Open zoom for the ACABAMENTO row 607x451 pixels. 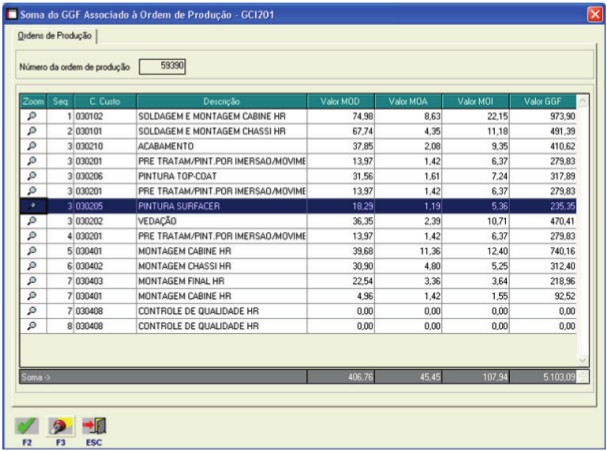(x=32, y=146)
